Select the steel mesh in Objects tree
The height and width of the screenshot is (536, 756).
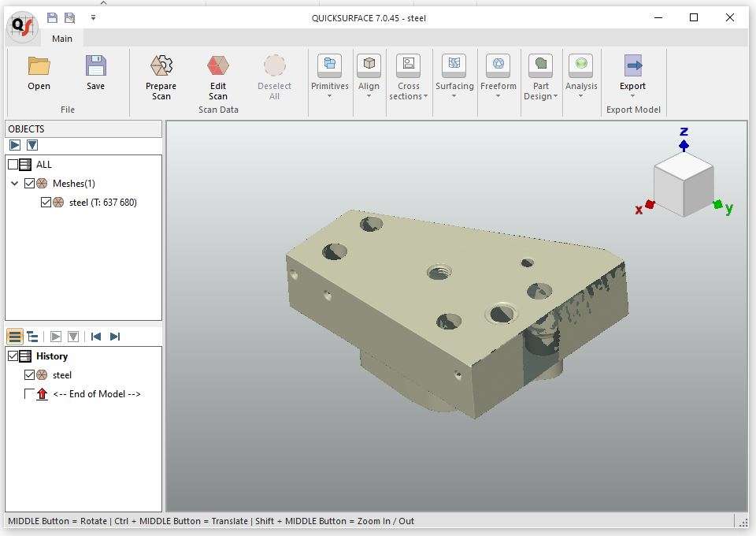click(x=102, y=203)
